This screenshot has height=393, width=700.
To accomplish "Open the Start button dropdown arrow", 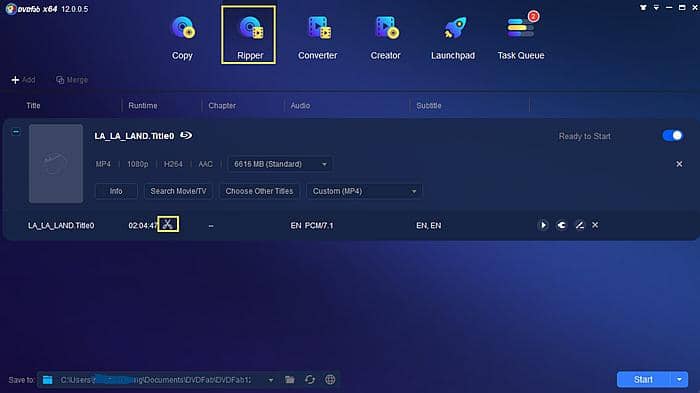I will [x=679, y=380].
